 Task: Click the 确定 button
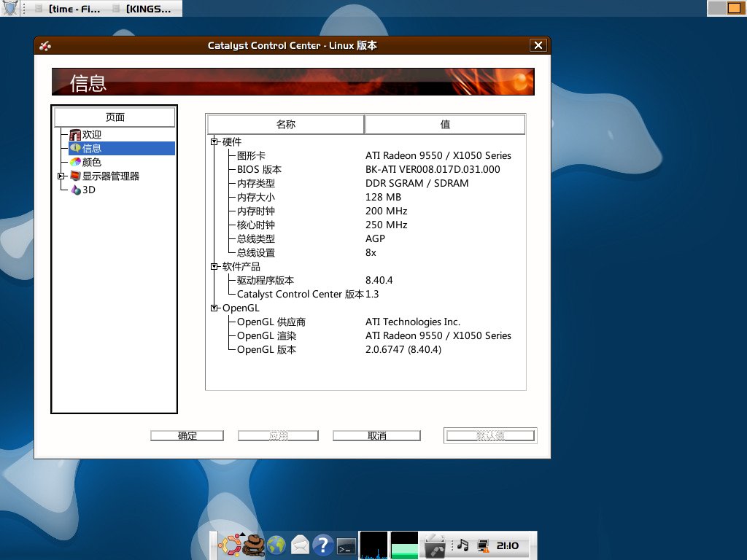(187, 436)
